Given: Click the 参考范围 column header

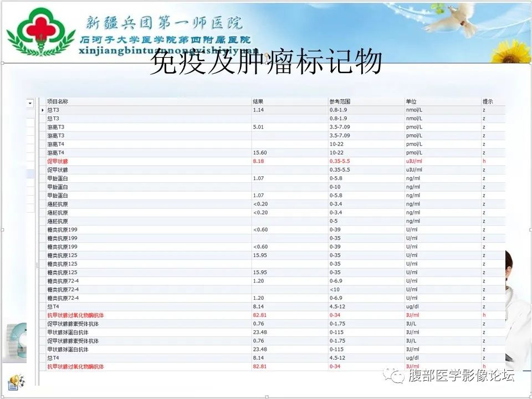Looking at the screenshot, I should pos(340,101).
